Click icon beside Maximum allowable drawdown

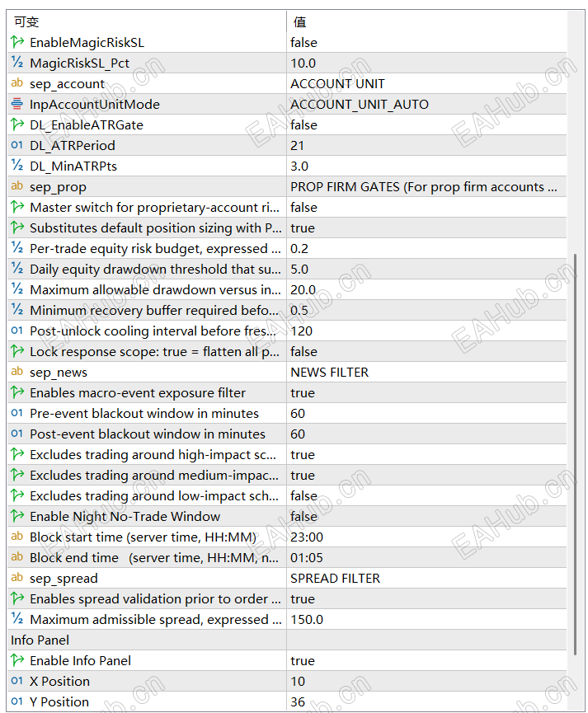[x=17, y=289]
